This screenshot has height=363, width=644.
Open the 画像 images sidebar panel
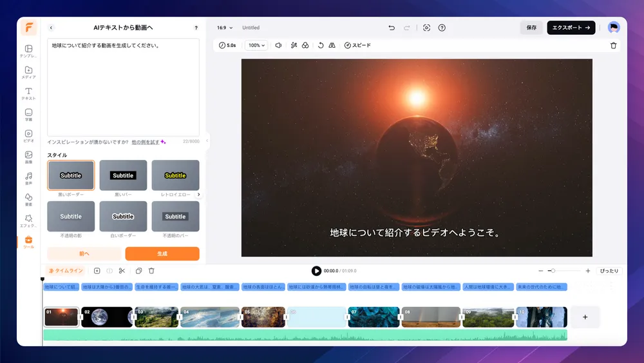(28, 157)
